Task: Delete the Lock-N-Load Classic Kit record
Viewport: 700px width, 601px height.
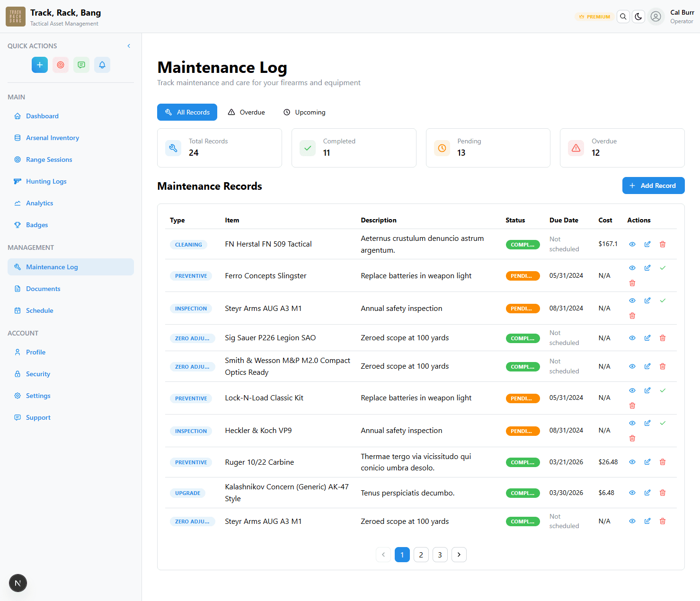Action: (x=632, y=406)
